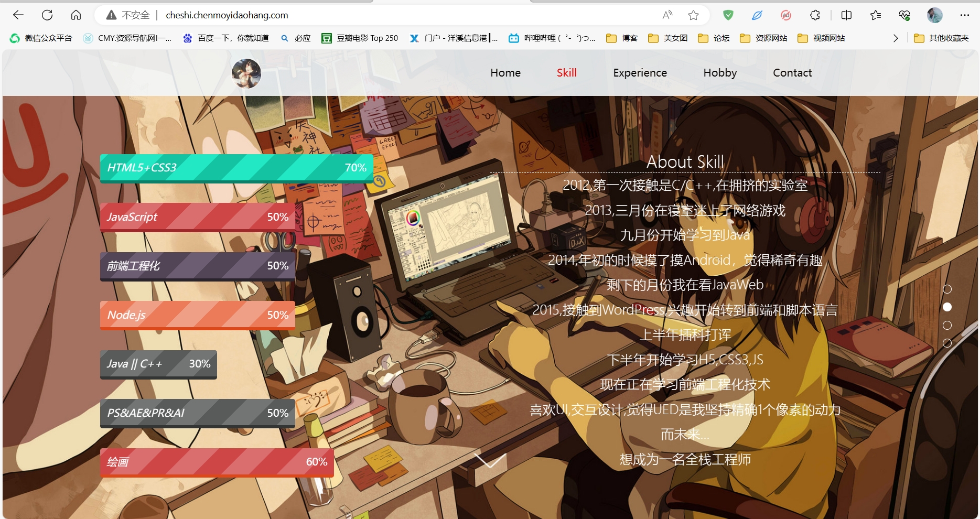
Task: Click the HTML5+CSS3 skill progress bar
Action: coord(236,168)
